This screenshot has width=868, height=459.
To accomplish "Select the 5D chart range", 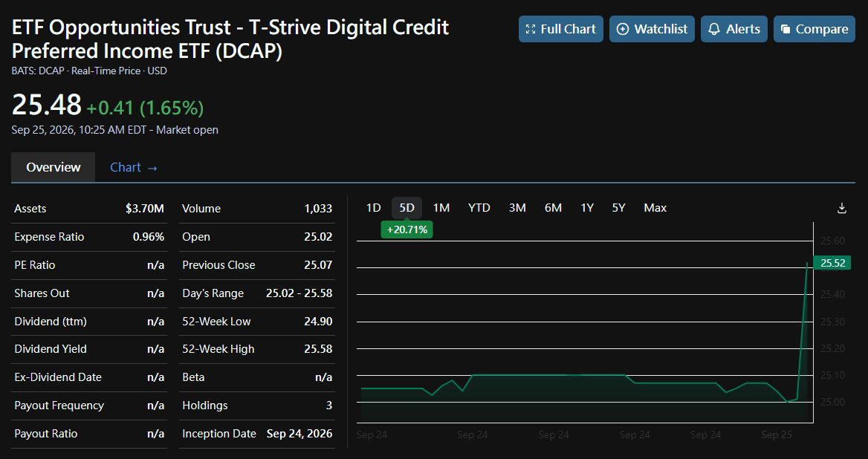I will 407,207.
